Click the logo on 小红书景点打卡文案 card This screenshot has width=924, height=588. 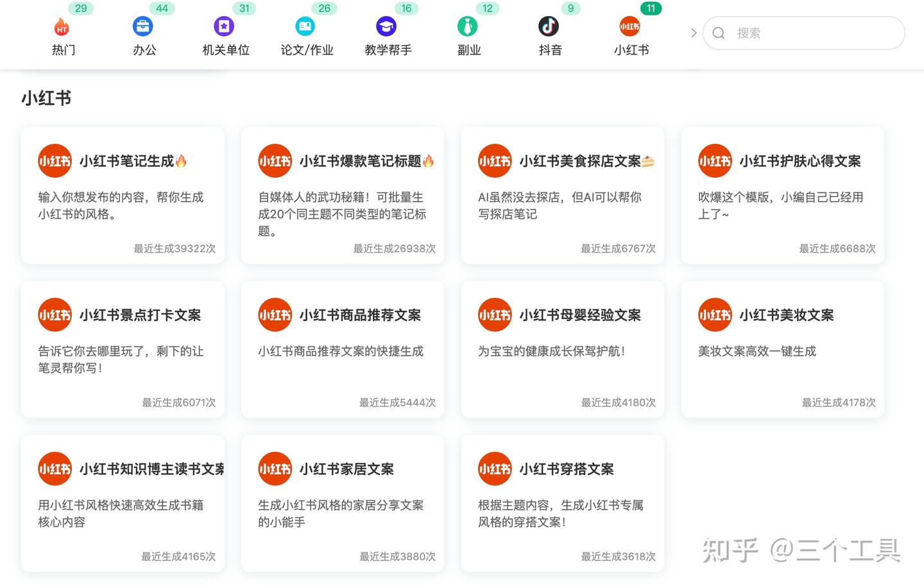(x=55, y=315)
